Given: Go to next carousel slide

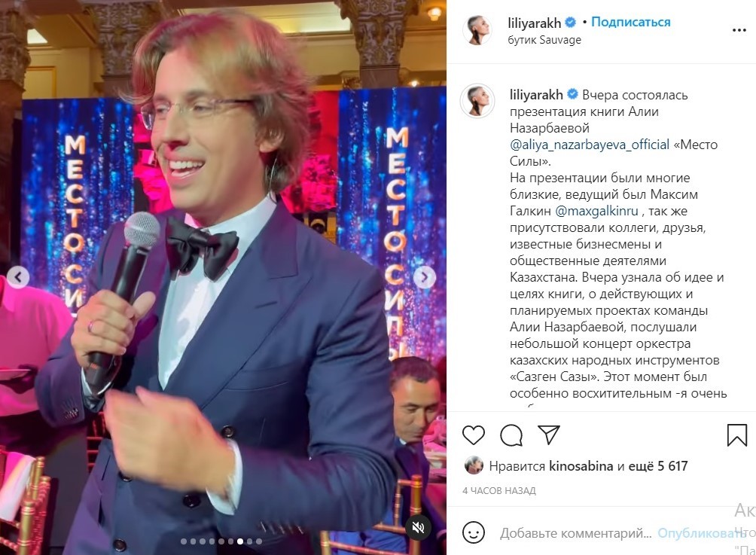Looking at the screenshot, I should (424, 277).
